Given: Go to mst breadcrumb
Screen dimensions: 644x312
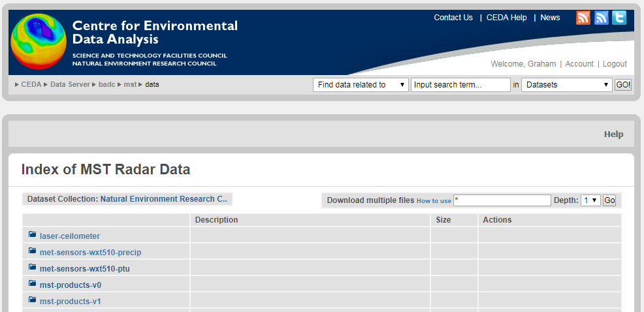Looking at the screenshot, I should coord(130,85).
